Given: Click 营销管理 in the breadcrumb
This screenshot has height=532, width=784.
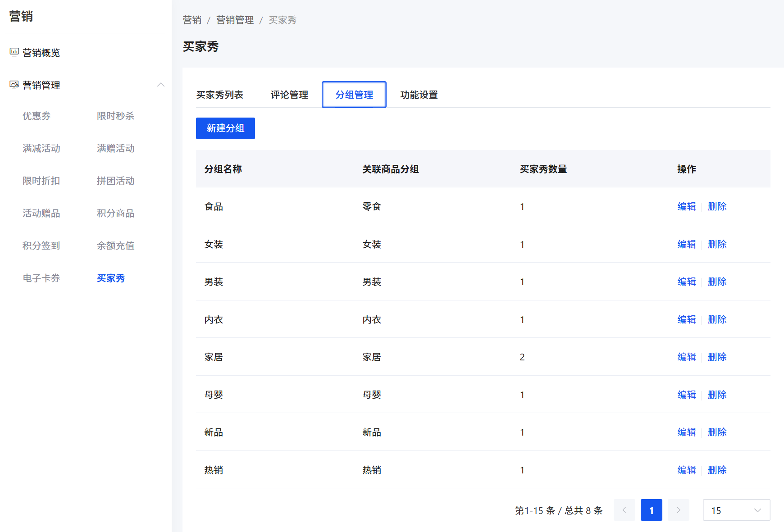Looking at the screenshot, I should click(235, 20).
